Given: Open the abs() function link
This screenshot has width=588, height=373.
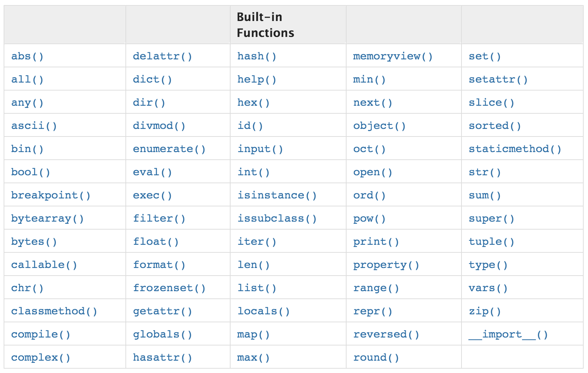Looking at the screenshot, I should point(27,56).
